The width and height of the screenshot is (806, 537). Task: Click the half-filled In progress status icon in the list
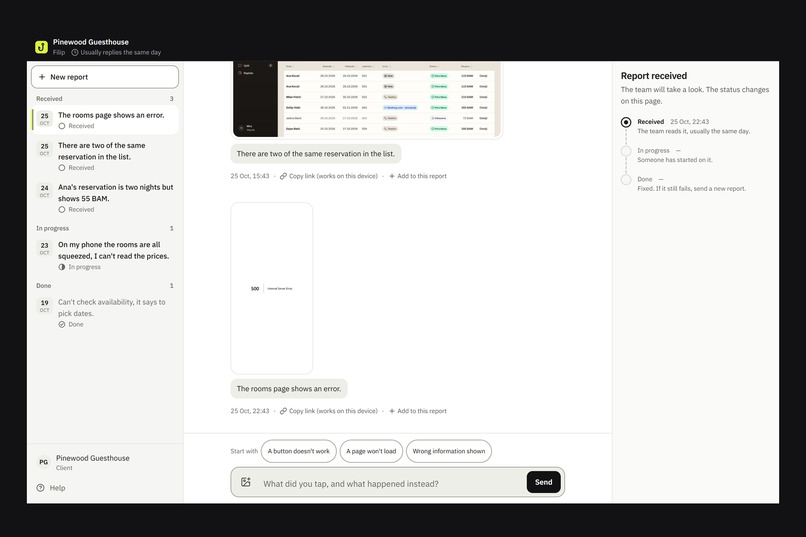pos(62,267)
